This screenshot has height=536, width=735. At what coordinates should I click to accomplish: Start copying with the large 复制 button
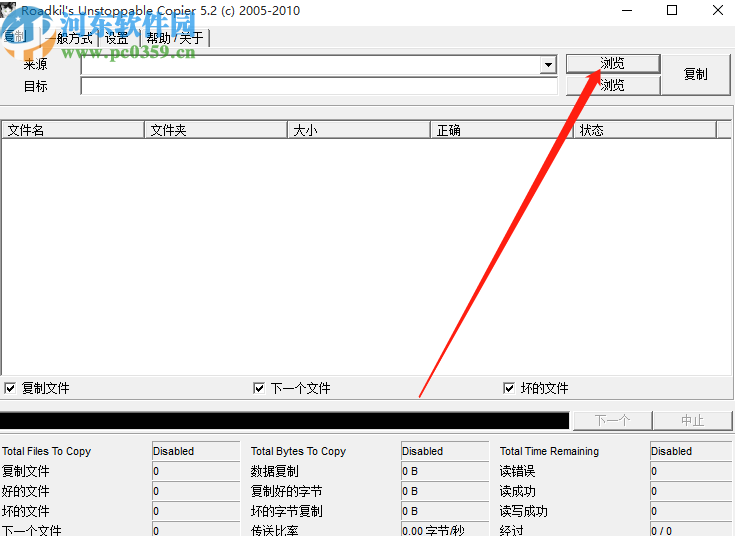tap(695, 75)
